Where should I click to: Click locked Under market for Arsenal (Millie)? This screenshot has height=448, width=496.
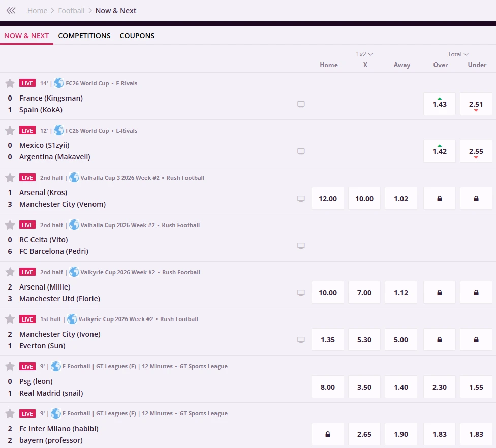pos(476,293)
